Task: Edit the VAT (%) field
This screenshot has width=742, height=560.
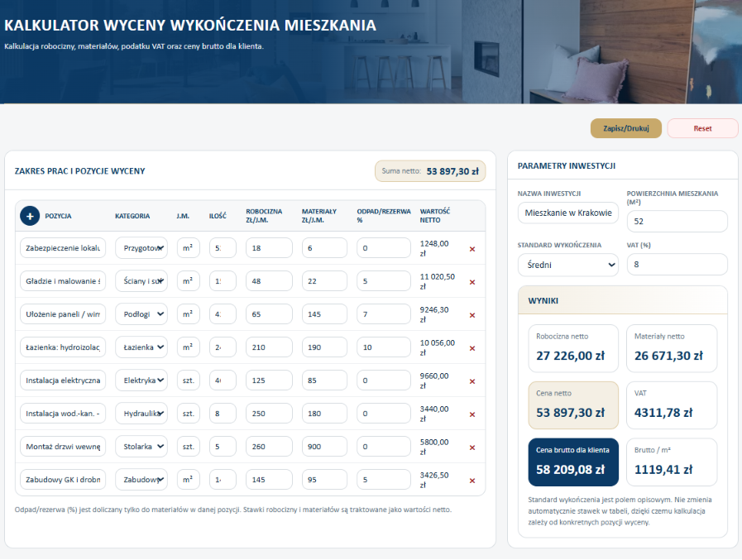Action: [x=677, y=264]
